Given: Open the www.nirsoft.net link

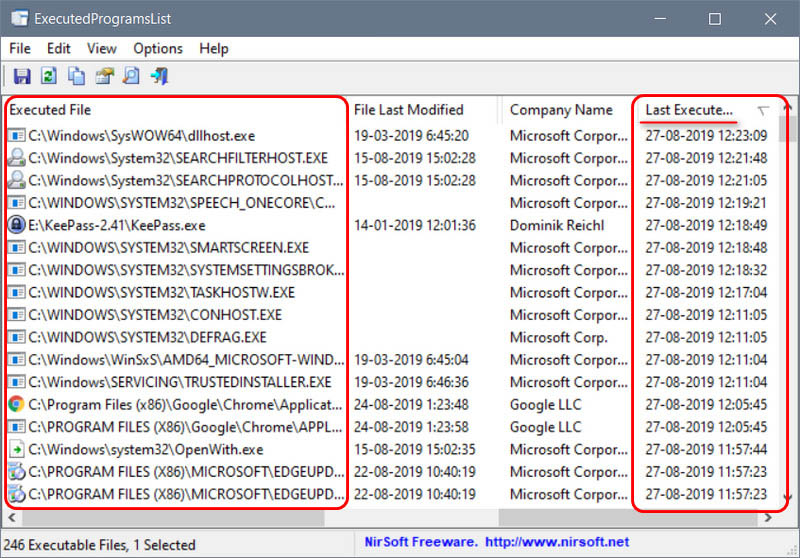Looking at the screenshot, I should pyautogui.click(x=557, y=542).
